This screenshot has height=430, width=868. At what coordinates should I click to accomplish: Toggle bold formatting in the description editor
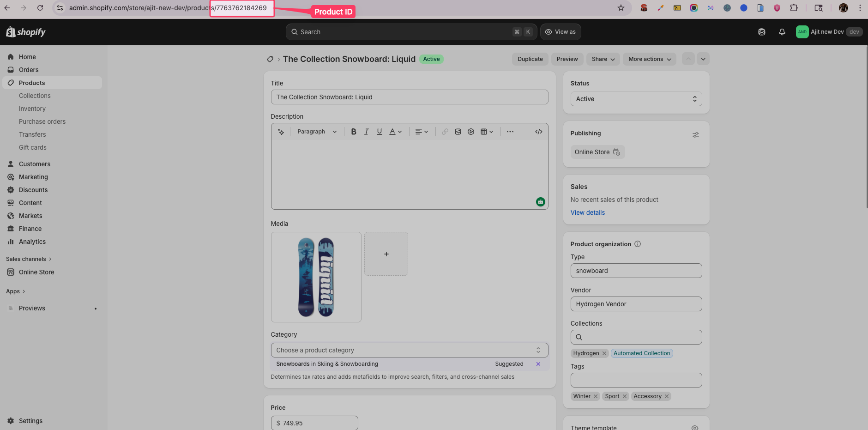pyautogui.click(x=353, y=131)
